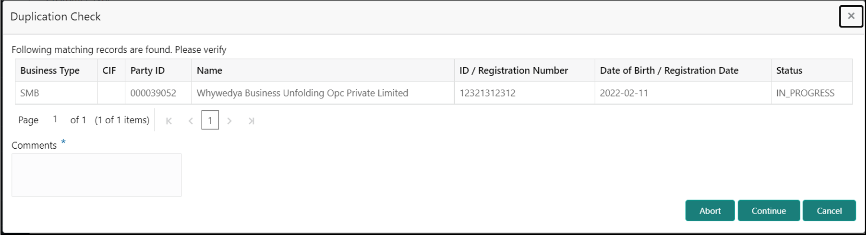This screenshot has height=237, width=868.
Task: Go to next page of results
Action: coord(229,121)
